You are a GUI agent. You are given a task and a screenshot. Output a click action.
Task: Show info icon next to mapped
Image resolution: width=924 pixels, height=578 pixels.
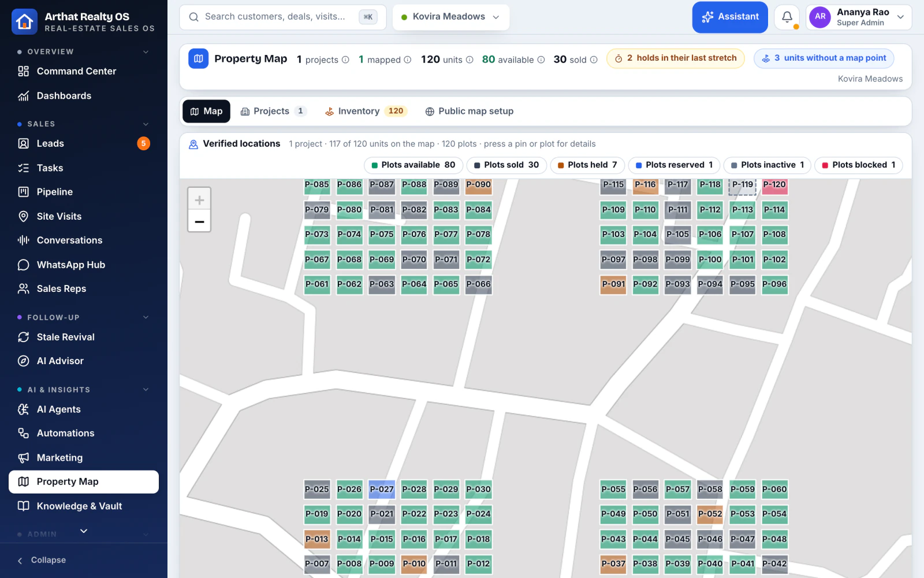pyautogui.click(x=407, y=60)
